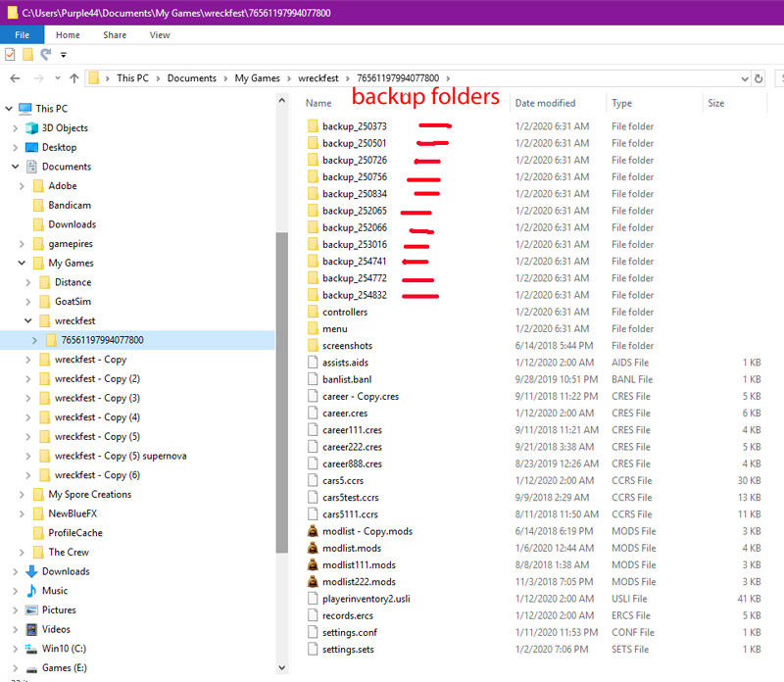Switch to the View ribbon tab
The image size is (784, 682).
[x=160, y=35]
